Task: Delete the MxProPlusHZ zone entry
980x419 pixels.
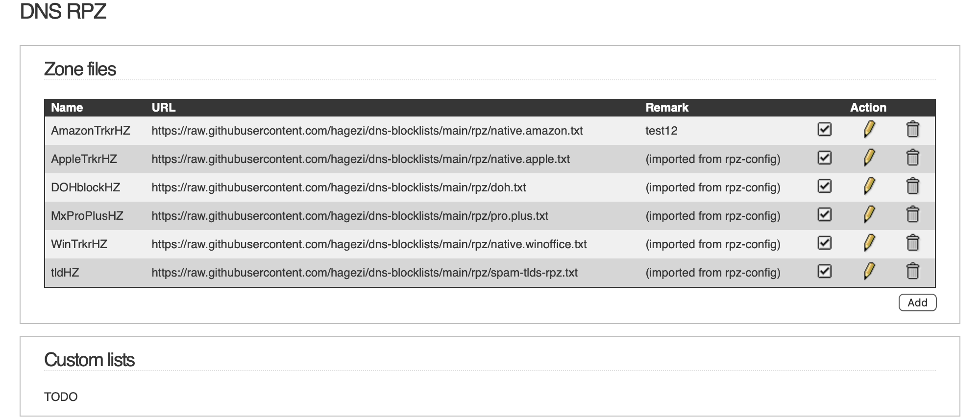Action: 912,215
